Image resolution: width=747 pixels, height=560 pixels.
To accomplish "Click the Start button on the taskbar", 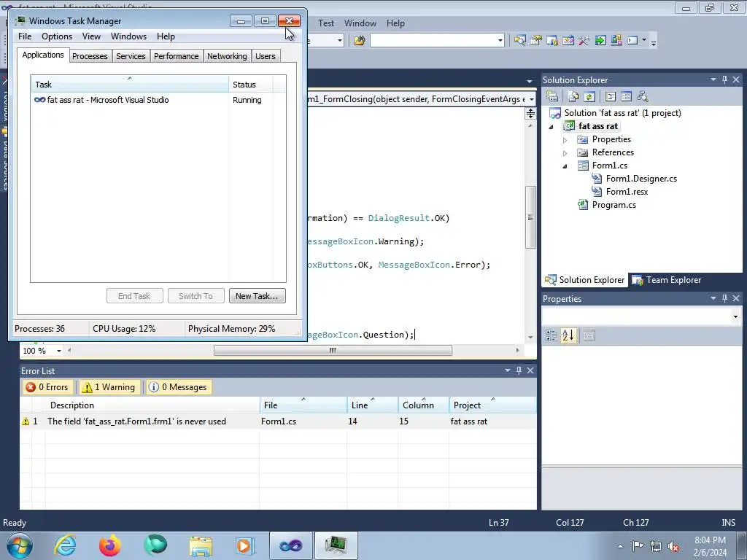I will tap(19, 545).
